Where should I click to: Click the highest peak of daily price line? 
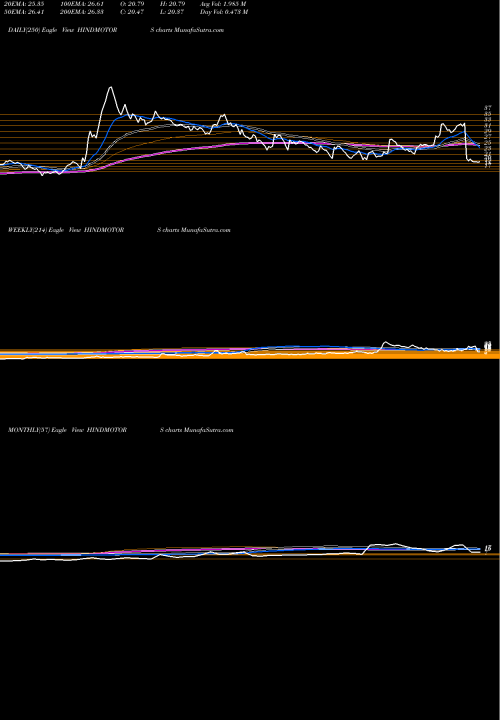tap(110, 87)
